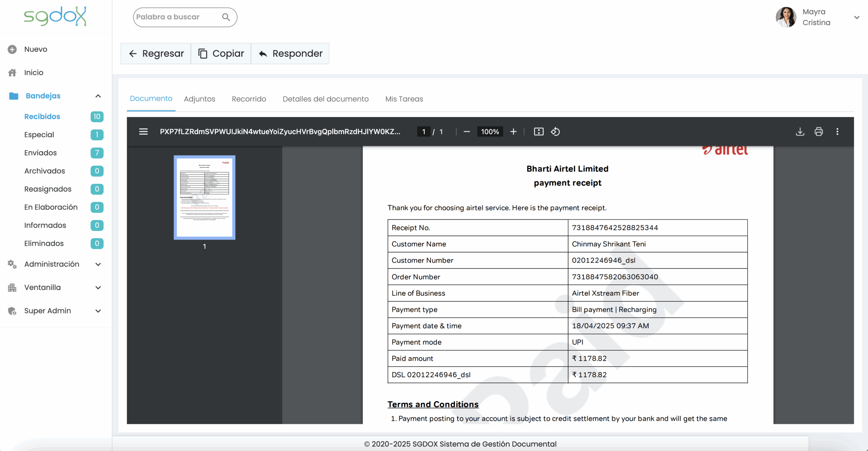Zoom in the PDF with plus icon
The width and height of the screenshot is (868, 451).
point(513,132)
